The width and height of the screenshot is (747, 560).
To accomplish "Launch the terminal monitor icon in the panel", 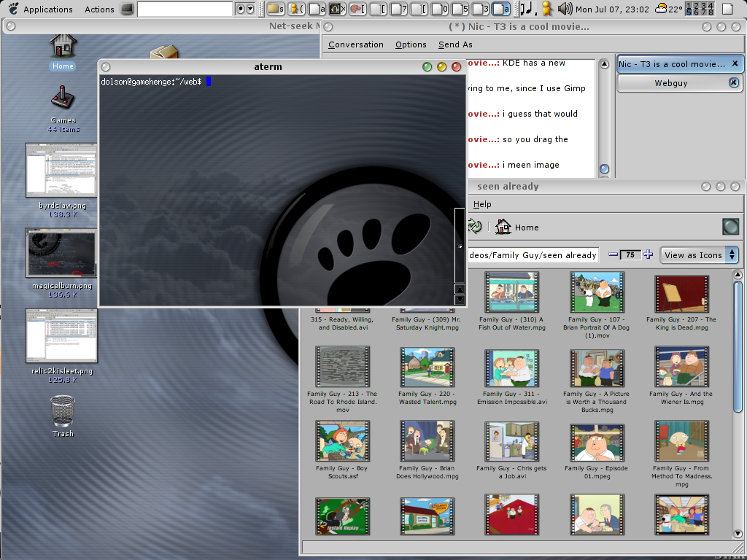I will (x=127, y=9).
